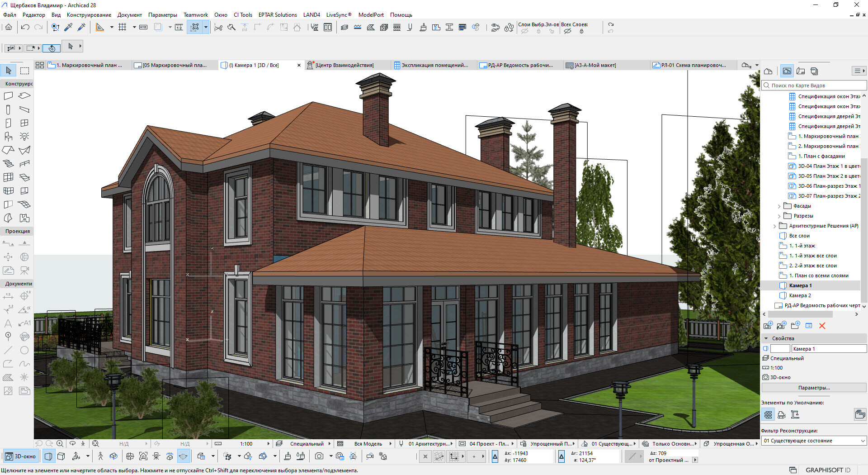
Task: Click the Параметры... button
Action: click(x=813, y=388)
